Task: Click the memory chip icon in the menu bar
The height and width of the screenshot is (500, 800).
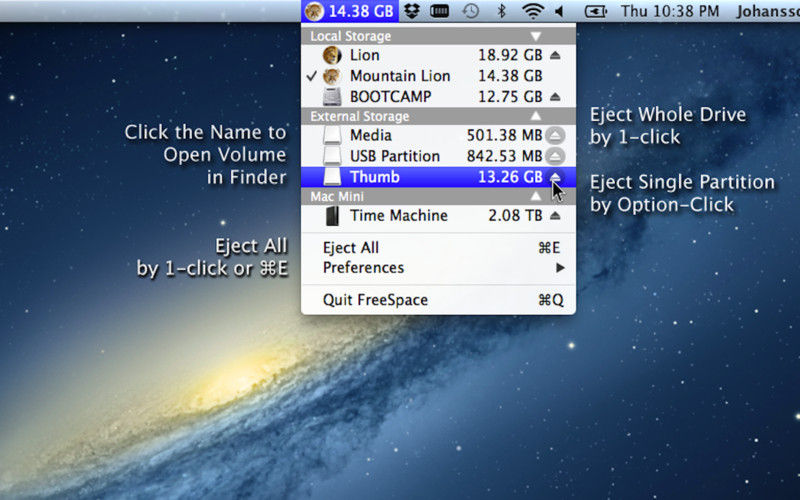Action: pos(439,11)
